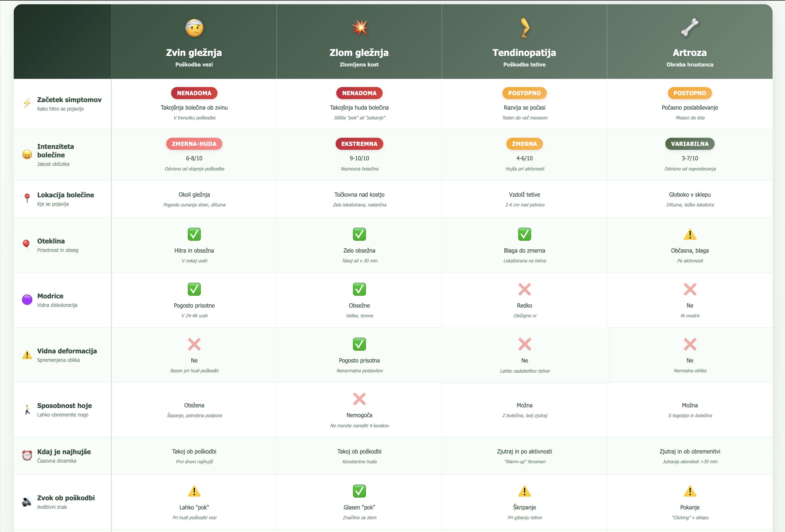Click the NENADOMA badge under Zvin gležnja
The image size is (785, 532).
(194, 93)
